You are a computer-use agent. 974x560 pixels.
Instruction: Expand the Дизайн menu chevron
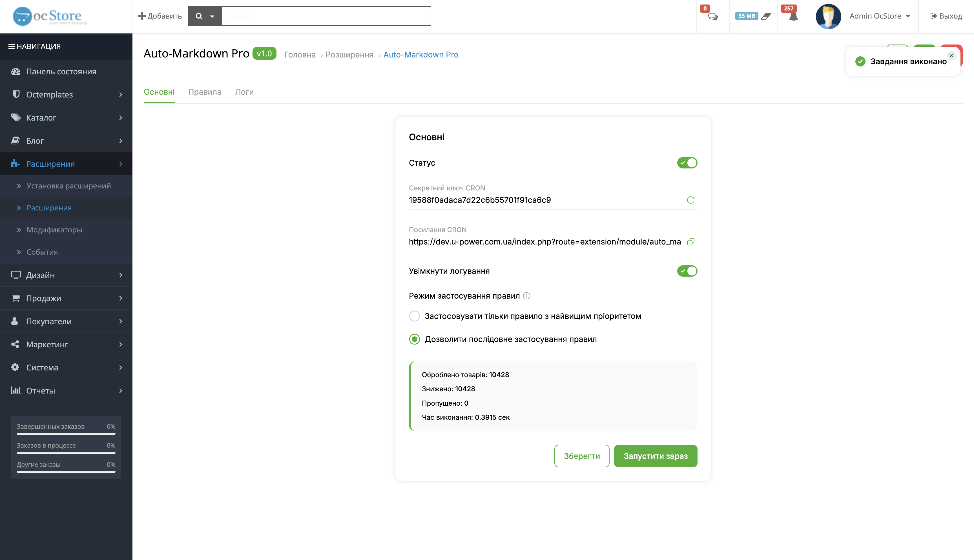point(121,275)
